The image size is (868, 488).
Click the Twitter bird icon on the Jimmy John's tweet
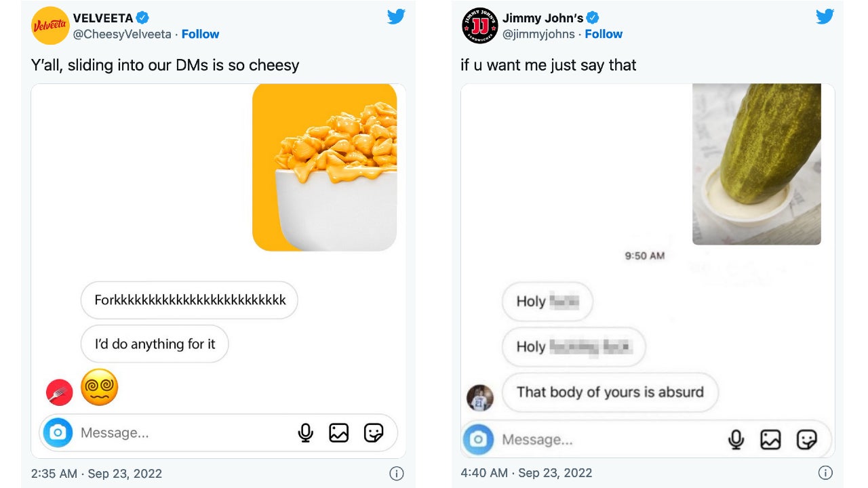point(825,16)
